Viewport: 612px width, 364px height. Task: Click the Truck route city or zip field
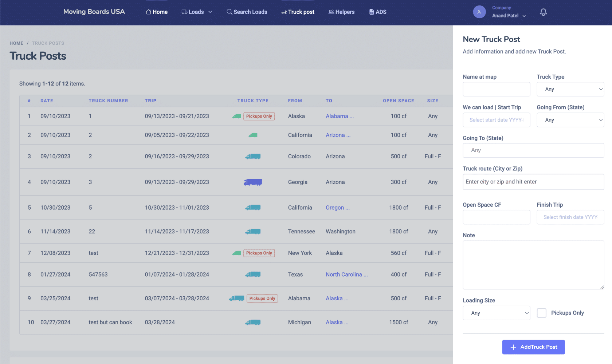[533, 182]
